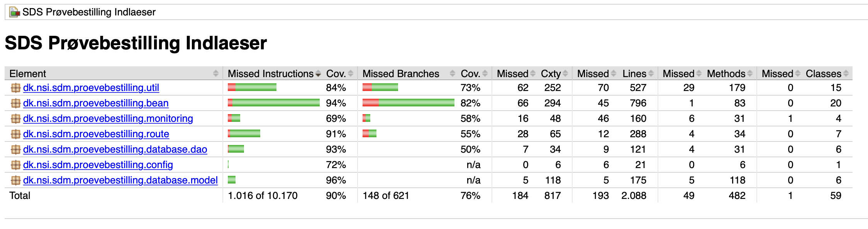Sort by the Cxty column header
This screenshot has height=229, width=868.
(551, 74)
